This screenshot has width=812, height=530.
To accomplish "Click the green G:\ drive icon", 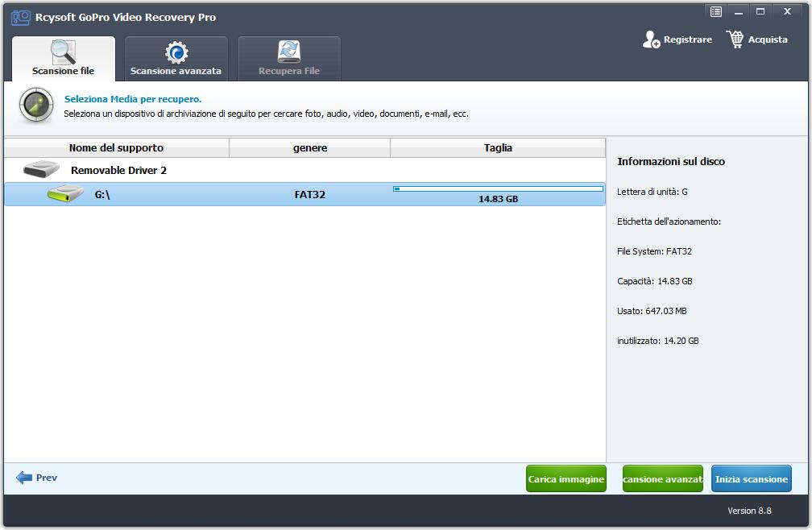I will 65,194.
